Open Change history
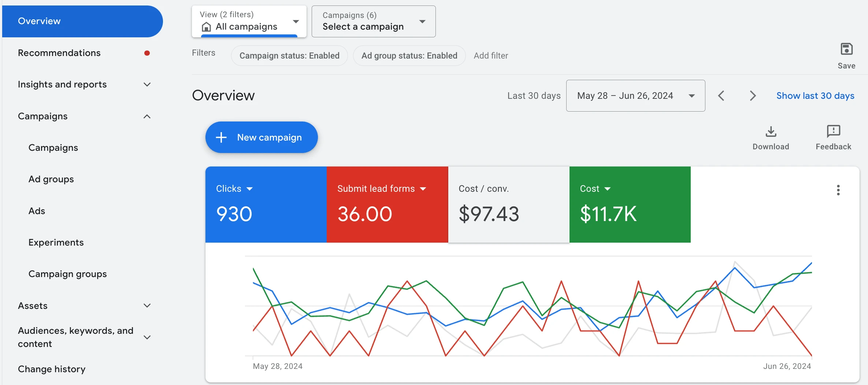Image resolution: width=868 pixels, height=385 pixels. [52, 369]
